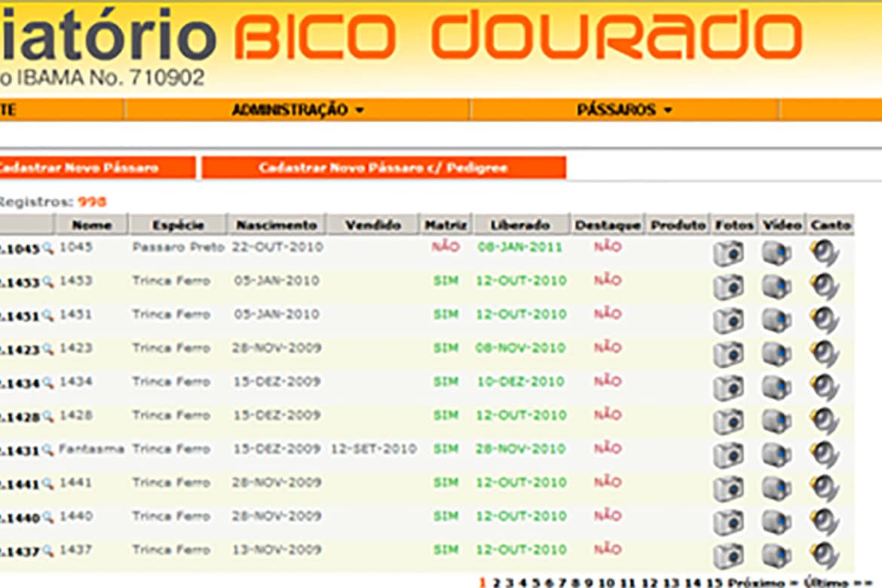Open photos for bird 1441
882x588 pixels.
[728, 489]
